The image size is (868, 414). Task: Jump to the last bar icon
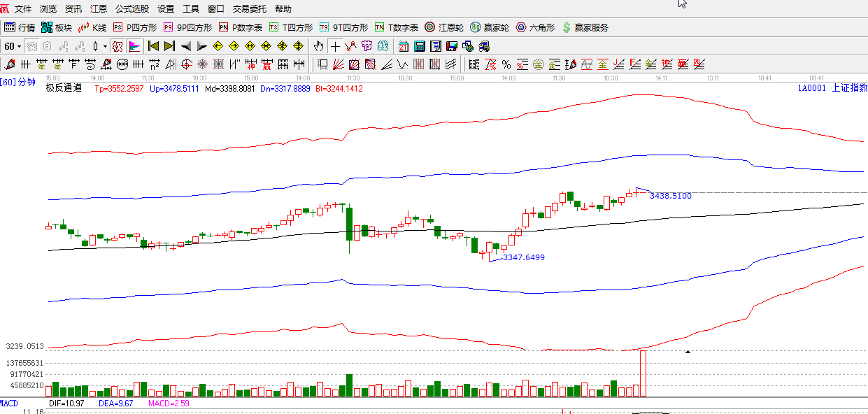[x=169, y=46]
